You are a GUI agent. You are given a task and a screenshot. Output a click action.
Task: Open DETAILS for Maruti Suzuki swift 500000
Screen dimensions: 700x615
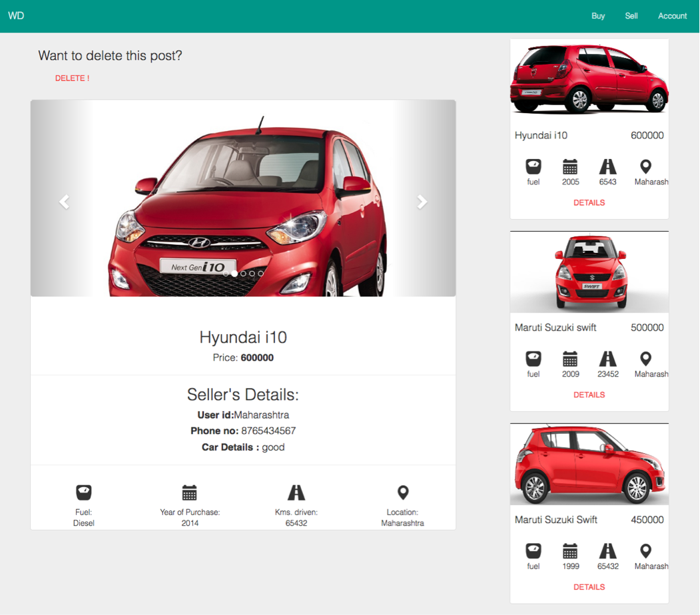589,395
